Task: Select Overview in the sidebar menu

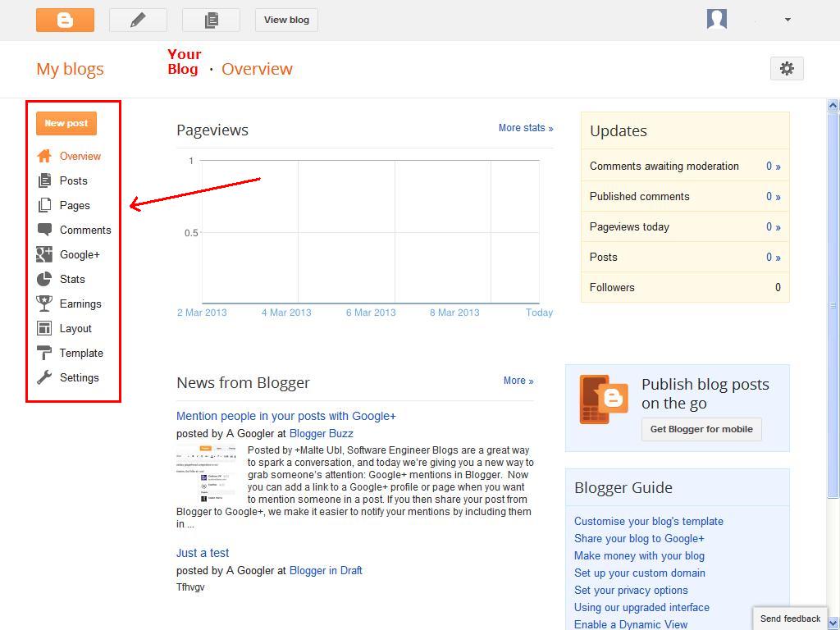Action: (80, 157)
